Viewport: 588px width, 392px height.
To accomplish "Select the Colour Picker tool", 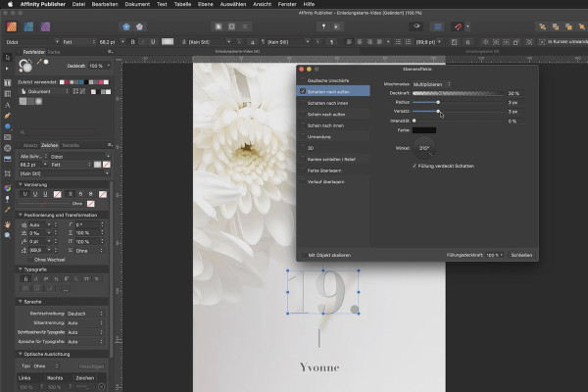I will point(8,210).
